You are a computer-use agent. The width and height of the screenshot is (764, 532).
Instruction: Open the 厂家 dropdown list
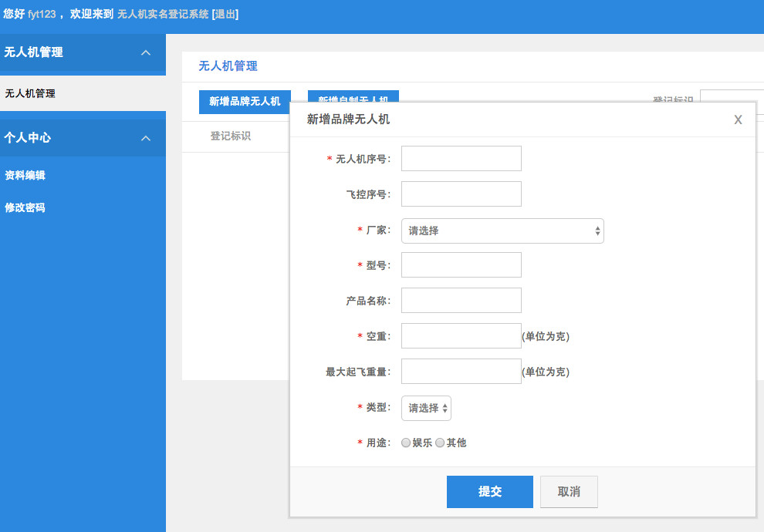pyautogui.click(x=502, y=231)
